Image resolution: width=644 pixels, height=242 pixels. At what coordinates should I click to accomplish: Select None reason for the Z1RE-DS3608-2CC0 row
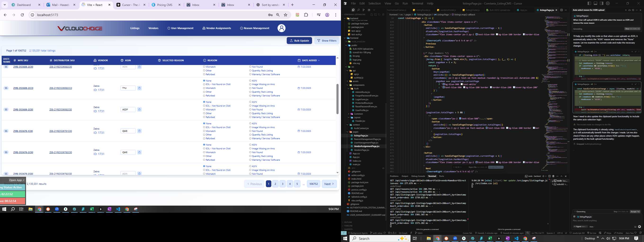(204, 81)
